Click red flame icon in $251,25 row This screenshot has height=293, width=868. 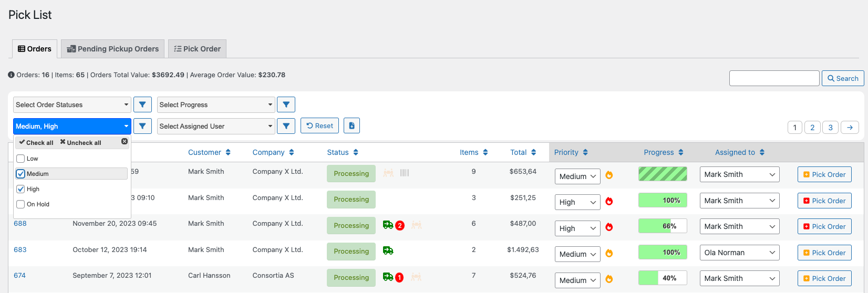tap(609, 201)
